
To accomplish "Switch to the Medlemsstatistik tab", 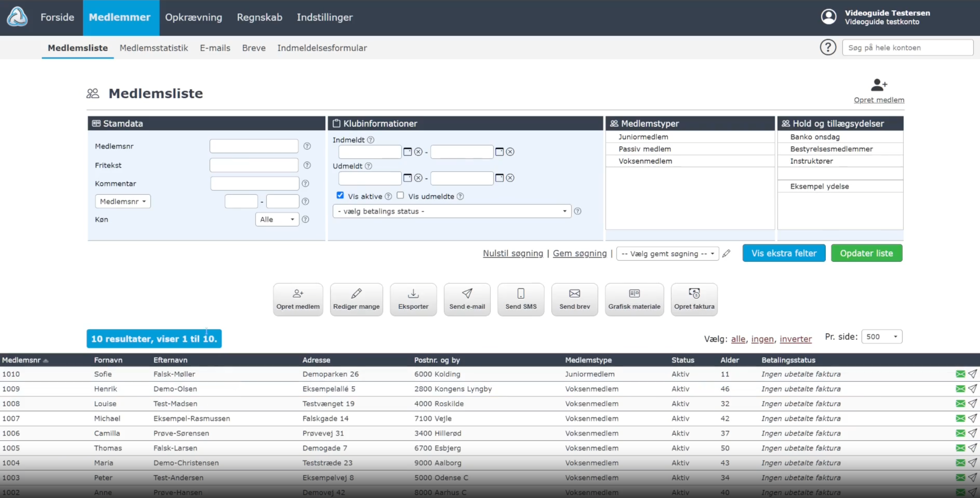I will tap(154, 48).
